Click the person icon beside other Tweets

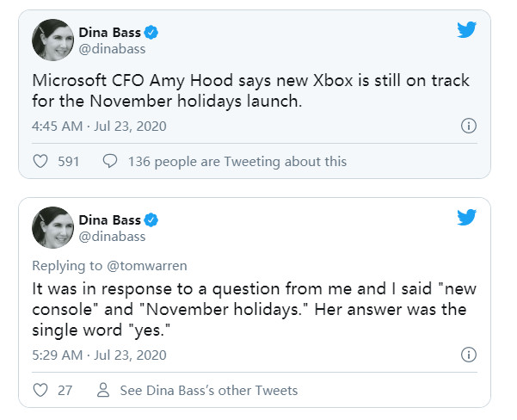tap(103, 390)
